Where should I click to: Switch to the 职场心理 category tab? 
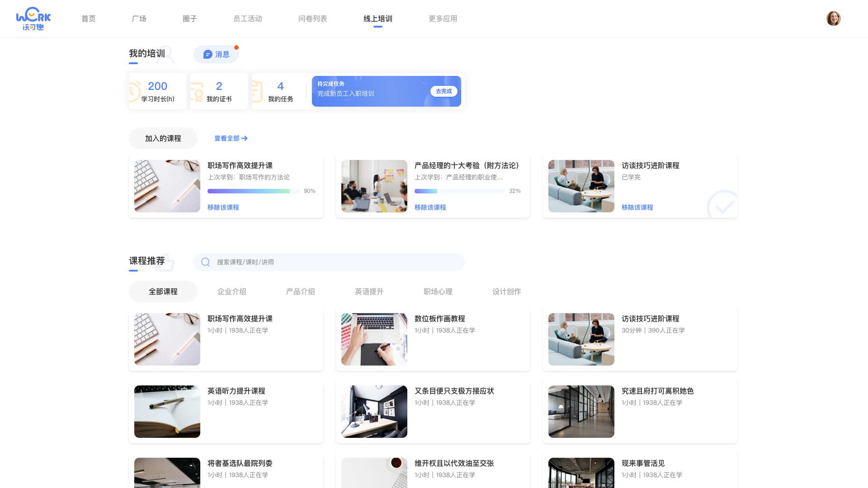coord(437,291)
